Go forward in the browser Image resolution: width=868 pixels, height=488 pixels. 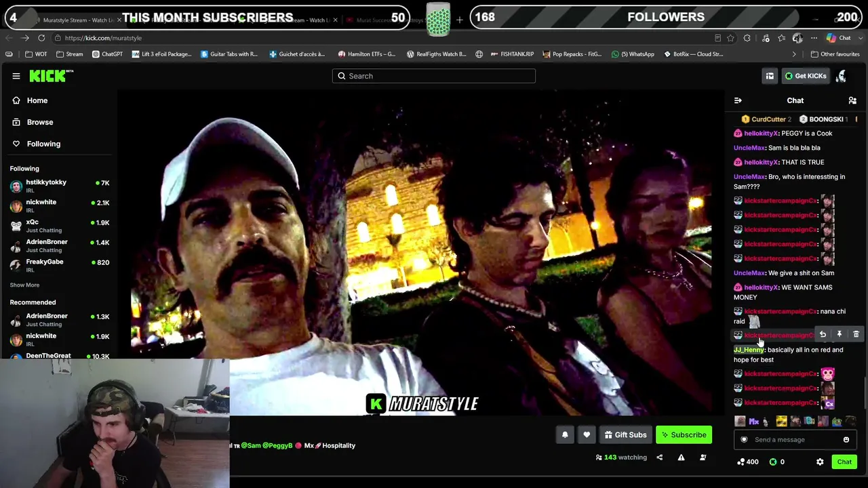[x=25, y=38]
